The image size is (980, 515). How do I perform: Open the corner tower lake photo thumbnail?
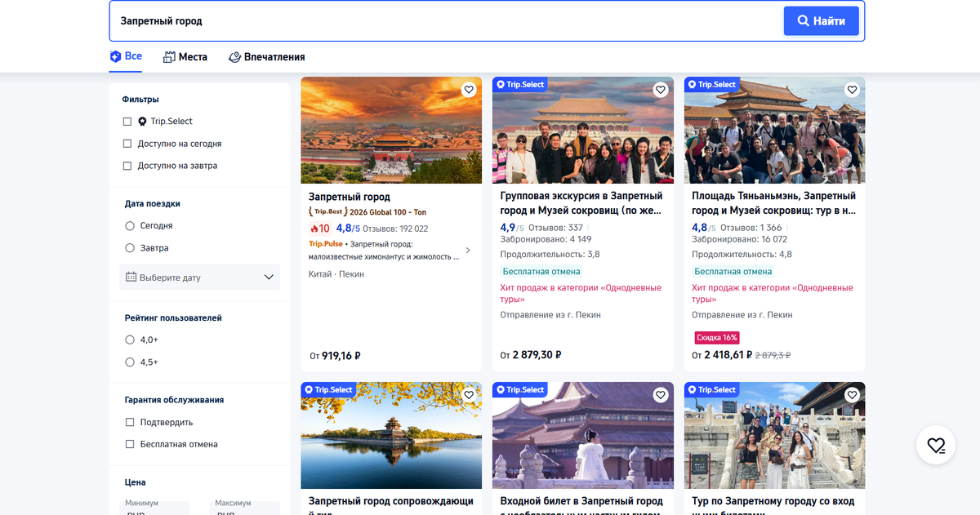391,435
